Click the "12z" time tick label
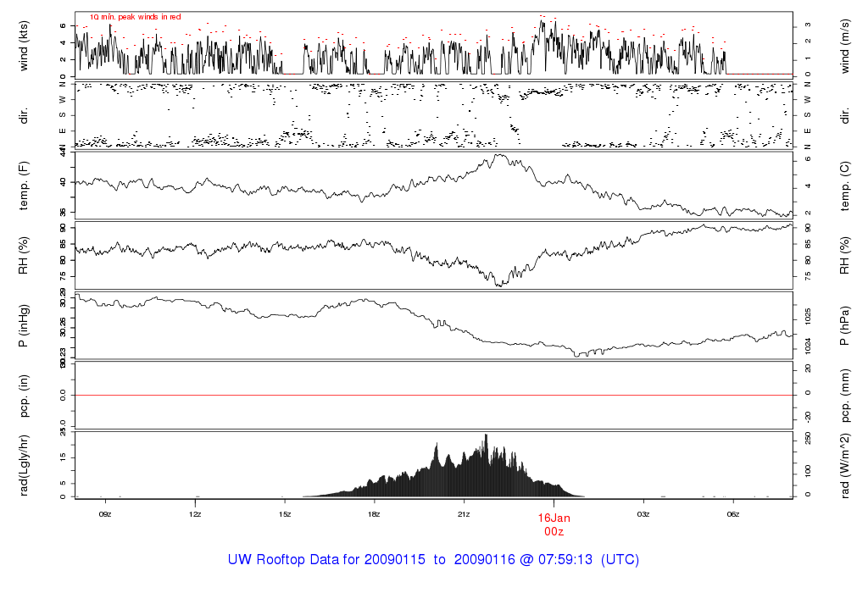The height and width of the screenshot is (593, 868). [195, 514]
